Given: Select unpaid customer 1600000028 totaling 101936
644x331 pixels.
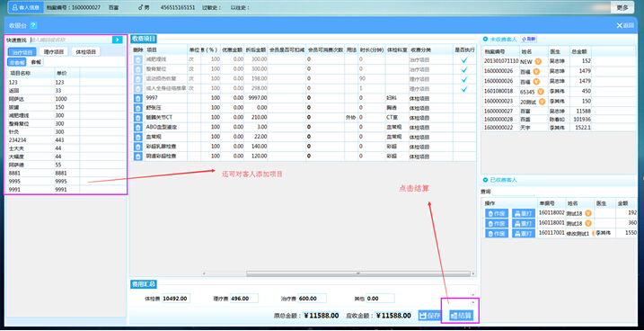Looking at the screenshot, I should coord(559,120).
